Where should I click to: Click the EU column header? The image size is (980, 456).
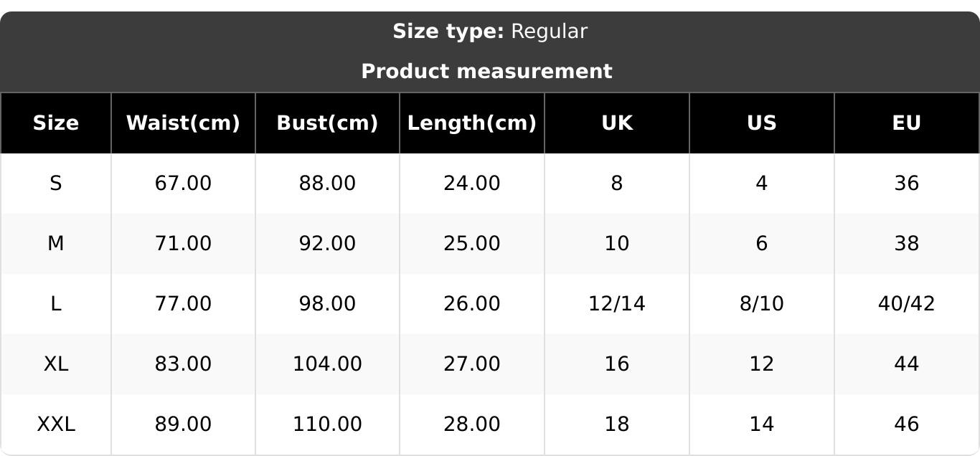(x=907, y=123)
